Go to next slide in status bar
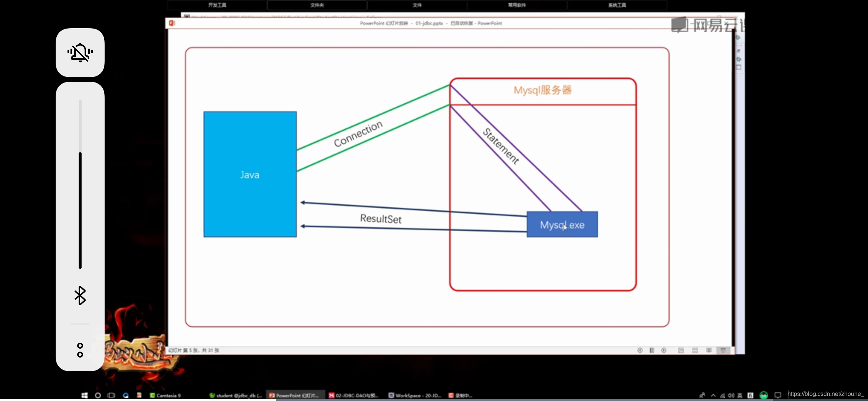 (664, 350)
